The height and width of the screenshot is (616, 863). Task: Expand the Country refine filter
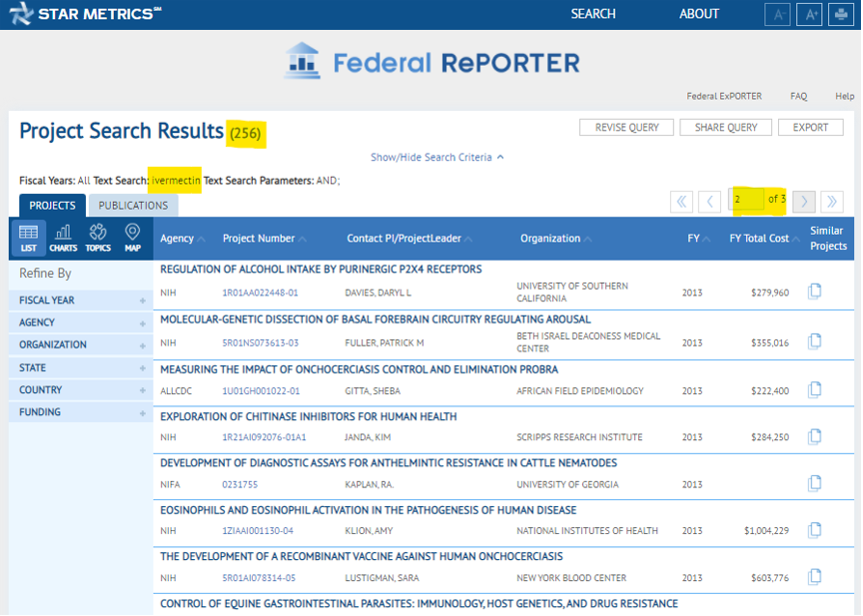(x=81, y=390)
